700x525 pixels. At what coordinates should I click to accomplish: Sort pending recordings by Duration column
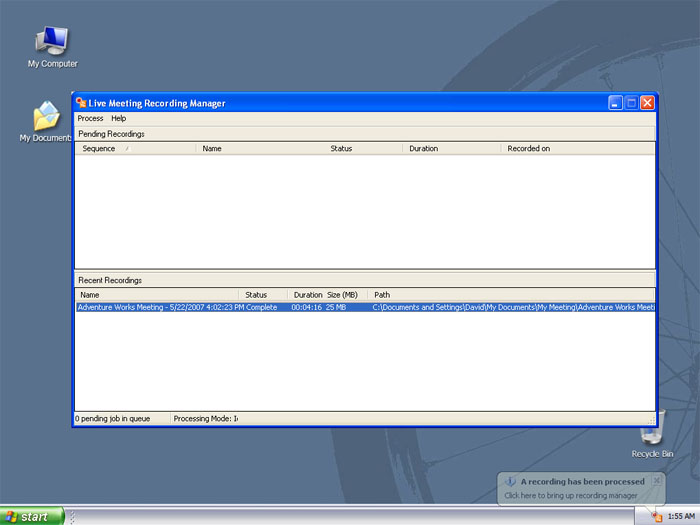tap(452, 149)
